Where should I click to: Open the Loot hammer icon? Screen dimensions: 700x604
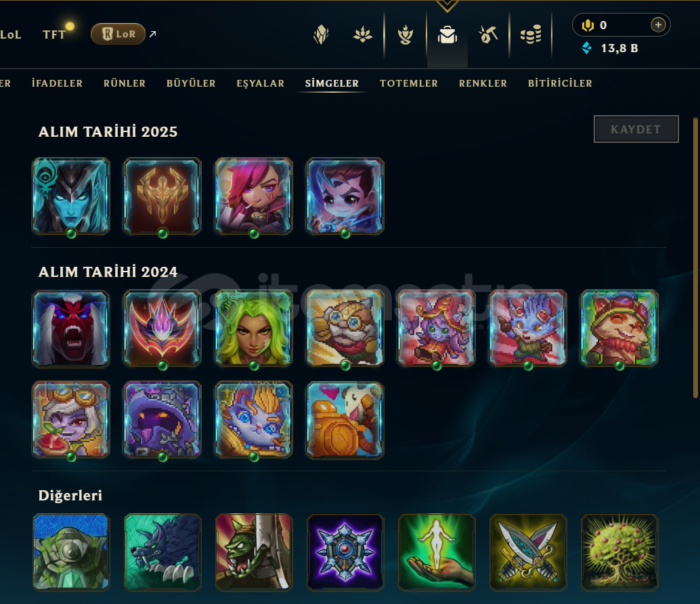coord(488,35)
